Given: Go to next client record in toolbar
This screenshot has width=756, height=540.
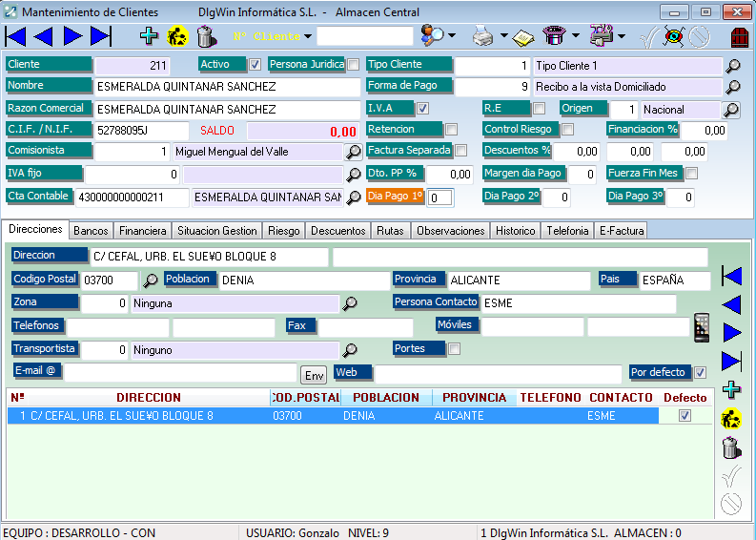Looking at the screenshot, I should (72, 36).
